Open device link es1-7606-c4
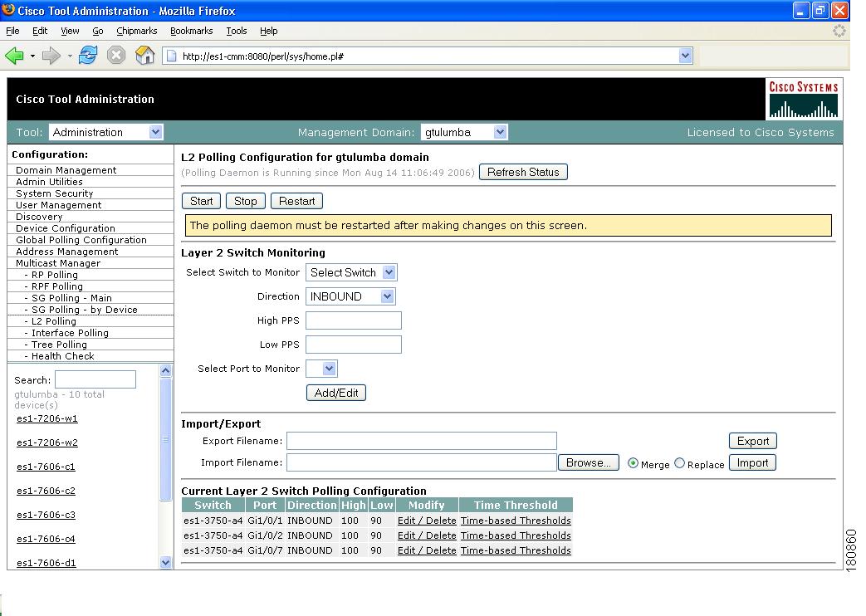Screen dimensions: 866x616 (x=46, y=539)
